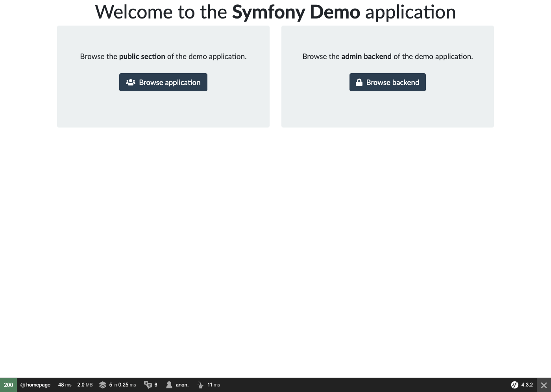Image resolution: width=551 pixels, height=392 pixels.
Task: Click the 2.0 MB memory usage entry
Action: pos(85,385)
